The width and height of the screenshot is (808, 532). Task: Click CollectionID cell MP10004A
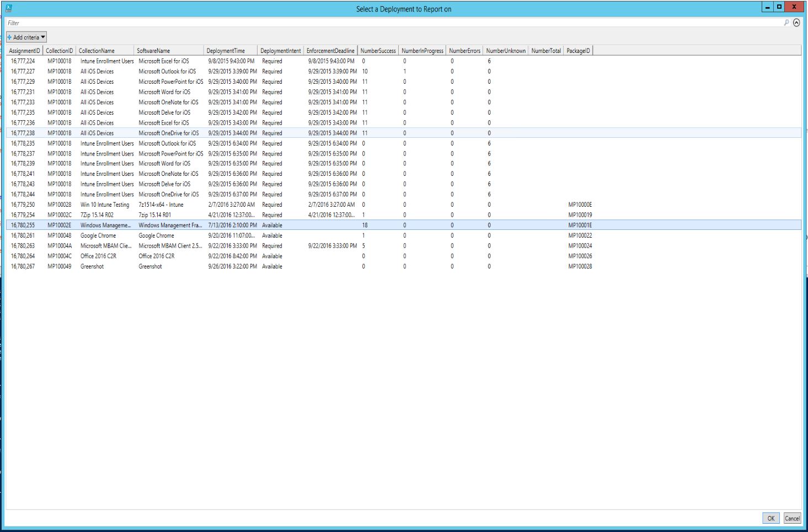click(60, 246)
